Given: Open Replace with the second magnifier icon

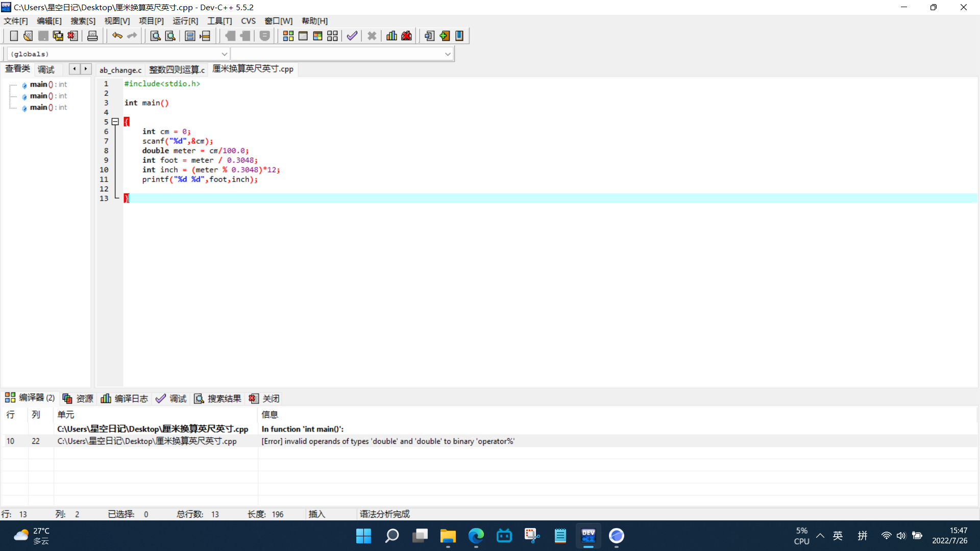Looking at the screenshot, I should (x=170, y=36).
